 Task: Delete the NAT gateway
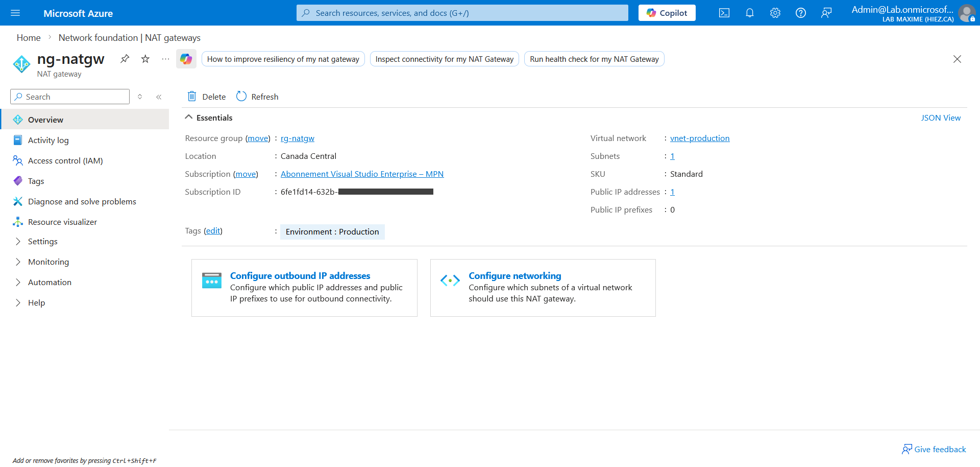click(x=207, y=97)
